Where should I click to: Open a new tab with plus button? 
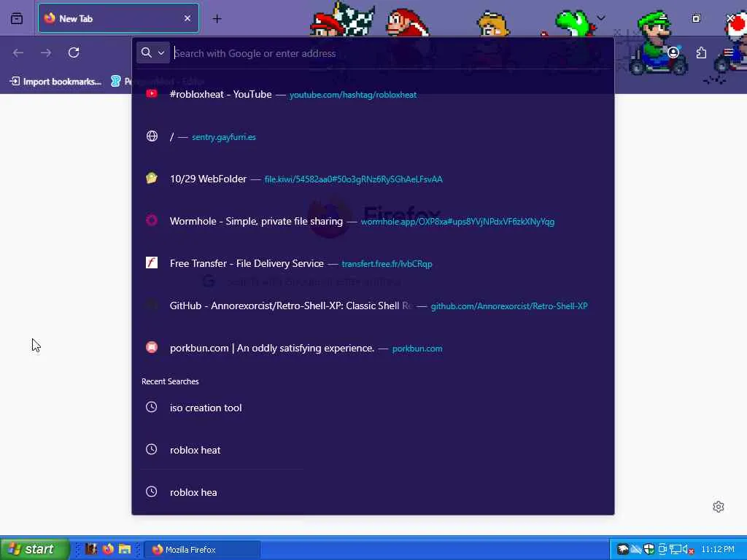coord(217,18)
